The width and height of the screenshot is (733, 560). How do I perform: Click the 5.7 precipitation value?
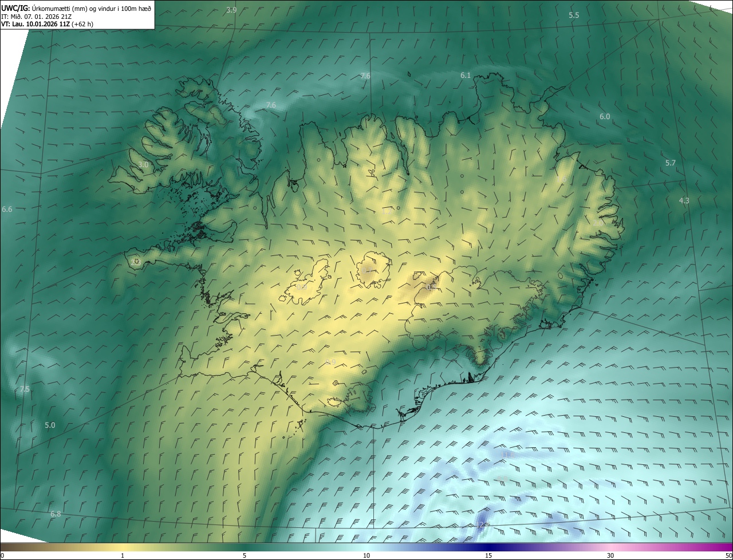[x=670, y=163]
